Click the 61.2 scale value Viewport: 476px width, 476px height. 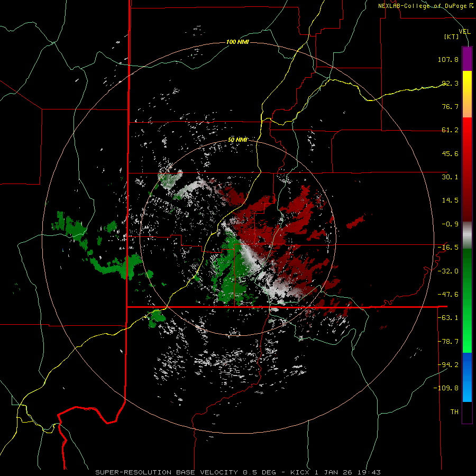(450, 130)
